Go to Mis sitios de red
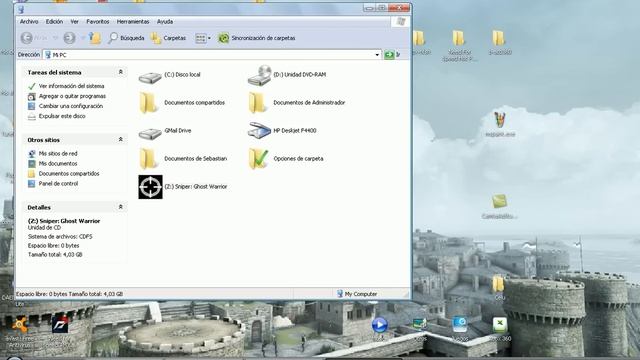 (58, 153)
